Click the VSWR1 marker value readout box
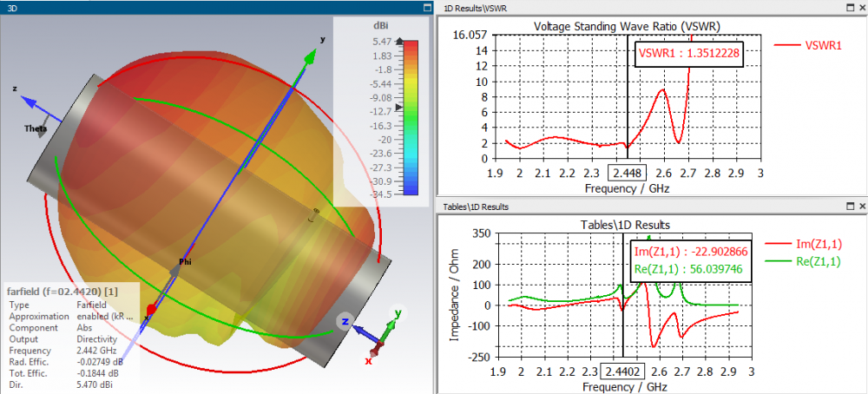The width and height of the screenshot is (868, 394). point(688,54)
